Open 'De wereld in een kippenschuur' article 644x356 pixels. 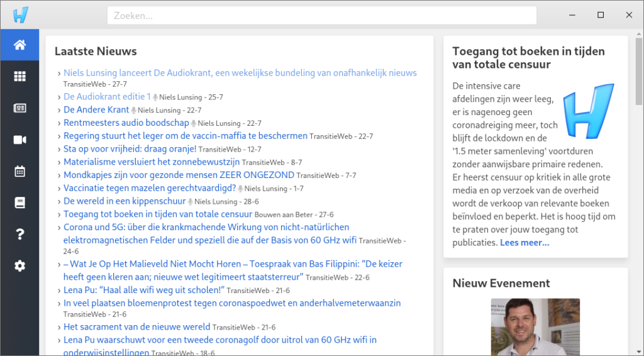tap(125, 201)
